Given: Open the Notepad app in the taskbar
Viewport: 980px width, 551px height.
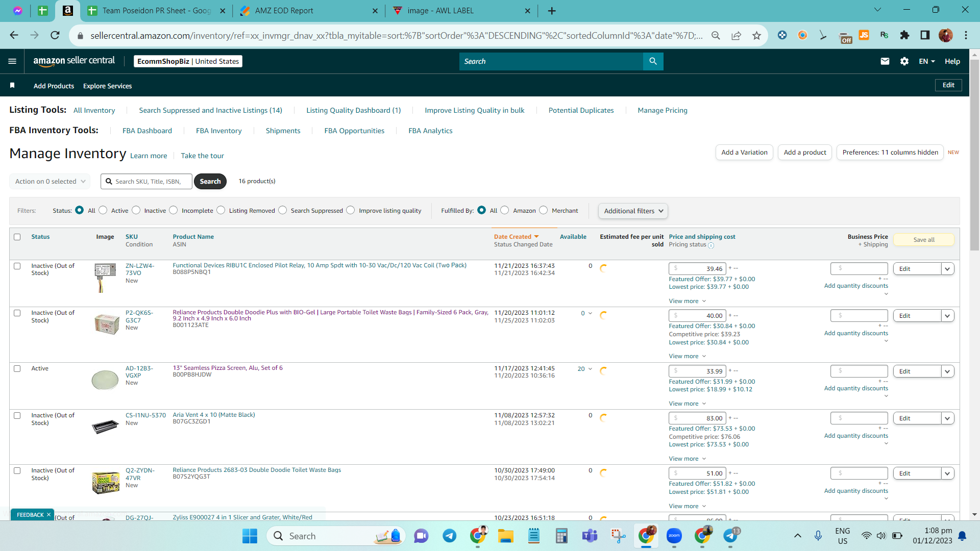Looking at the screenshot, I should [x=533, y=536].
